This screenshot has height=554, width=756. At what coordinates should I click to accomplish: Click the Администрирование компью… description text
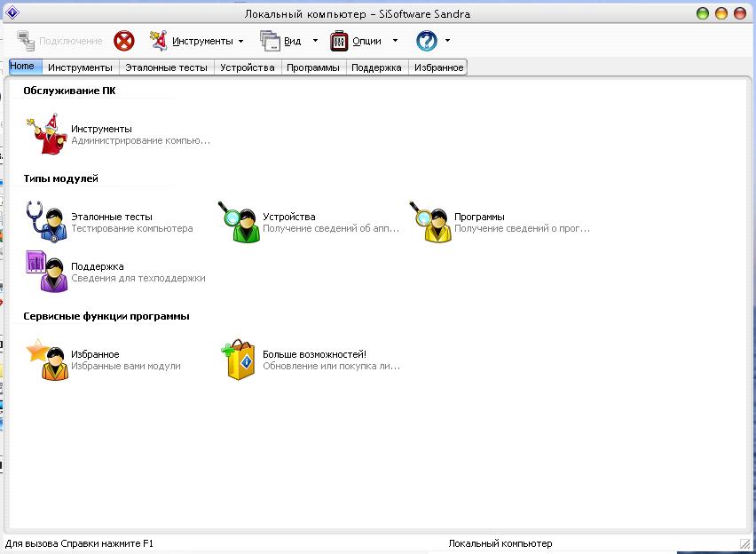click(x=141, y=141)
